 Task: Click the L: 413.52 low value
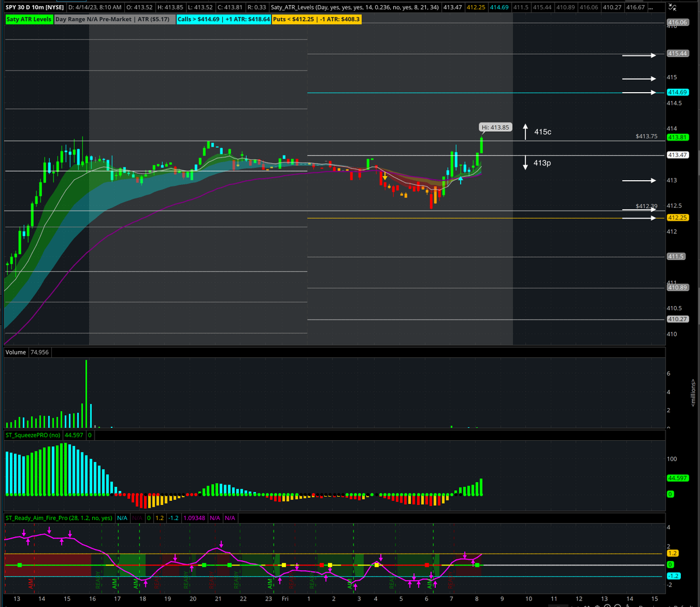pyautogui.click(x=200, y=8)
